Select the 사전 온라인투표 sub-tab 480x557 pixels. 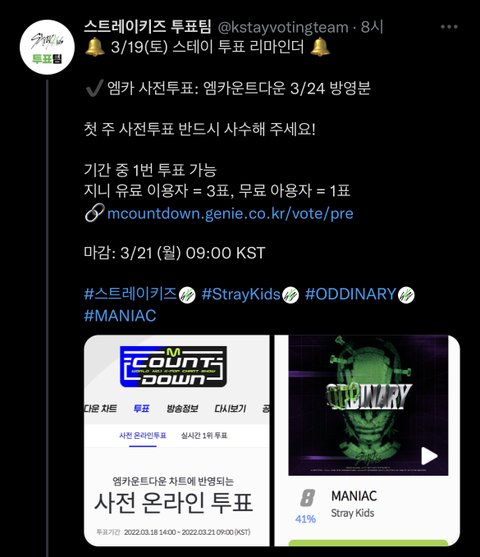pos(143,436)
